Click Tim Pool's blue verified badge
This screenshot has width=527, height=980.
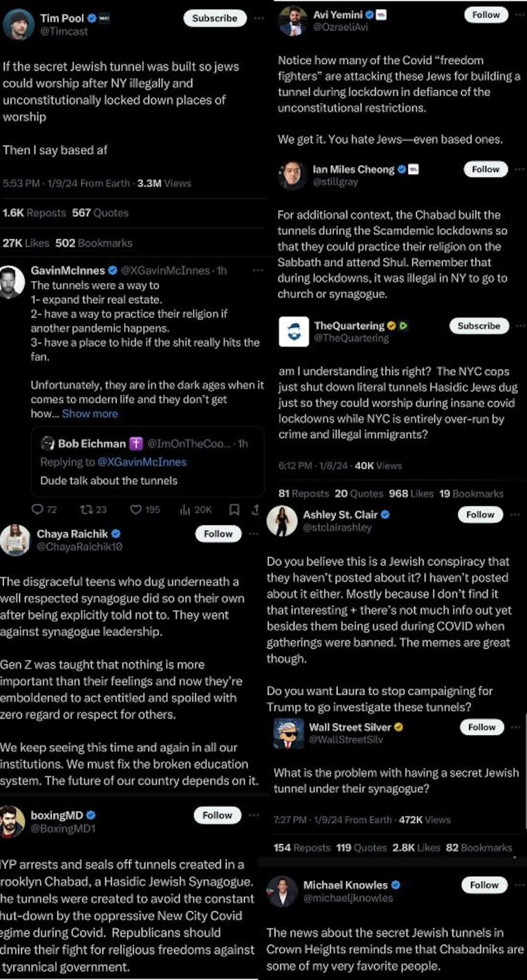[92, 18]
